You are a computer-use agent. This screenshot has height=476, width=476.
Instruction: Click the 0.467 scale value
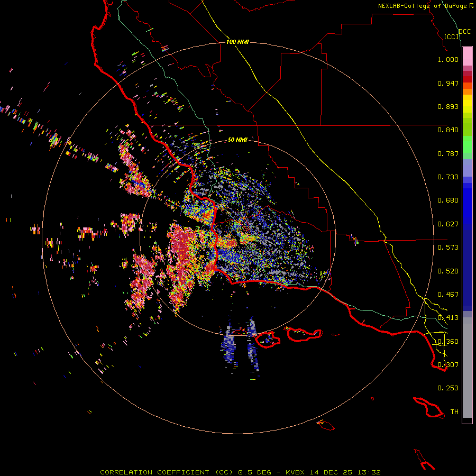[x=448, y=295]
